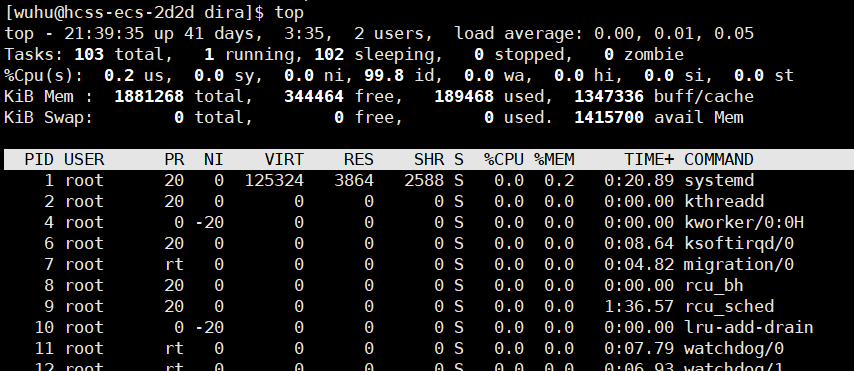Viewport: 854px width, 371px height.
Task: Click migration/0 time 0:04.82
Action: point(639,264)
